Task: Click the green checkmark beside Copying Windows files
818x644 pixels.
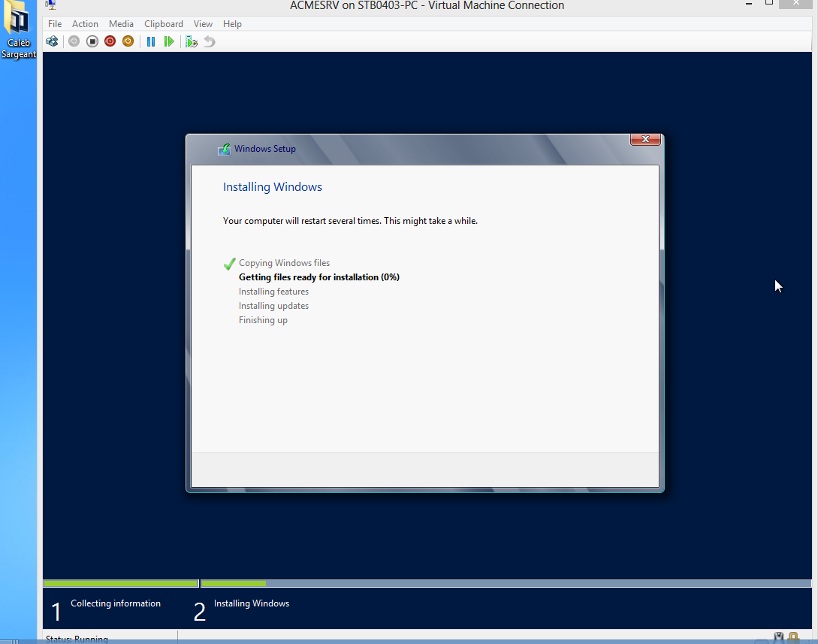Action: click(230, 264)
